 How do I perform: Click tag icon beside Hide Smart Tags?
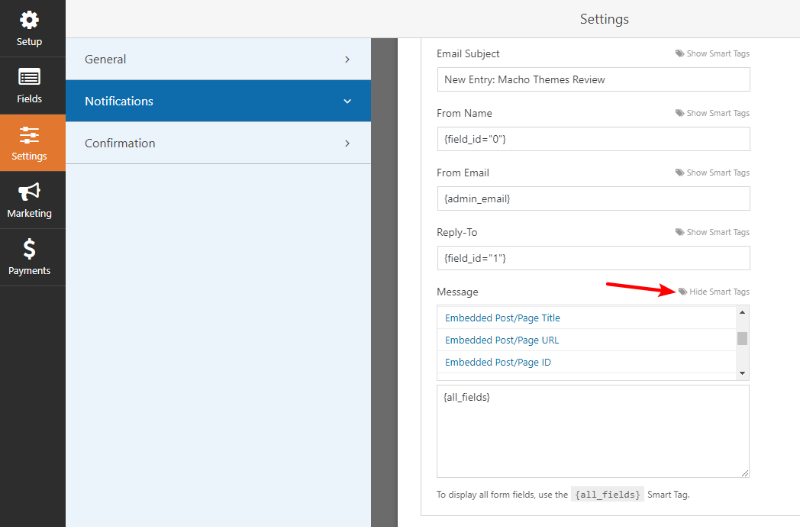[683, 292]
